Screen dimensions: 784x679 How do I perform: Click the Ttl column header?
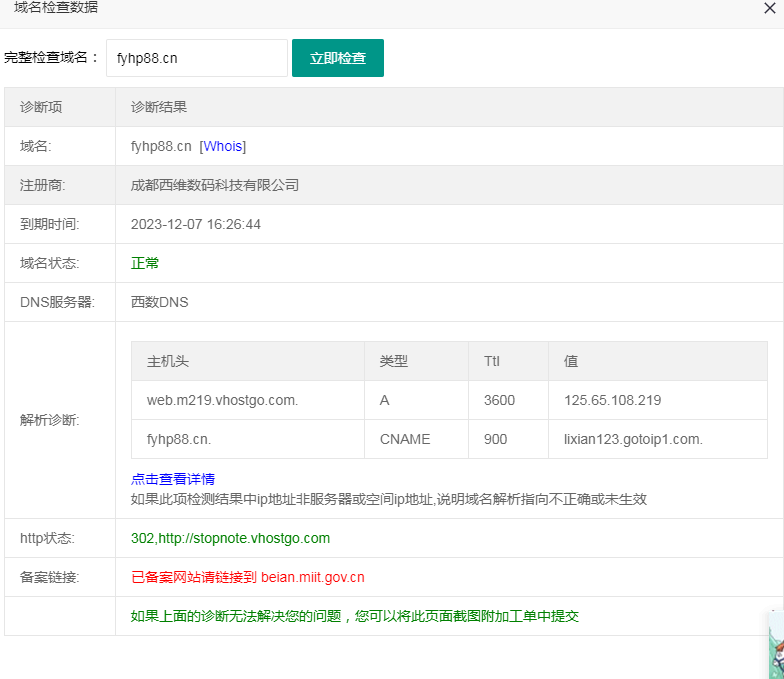tap(492, 361)
